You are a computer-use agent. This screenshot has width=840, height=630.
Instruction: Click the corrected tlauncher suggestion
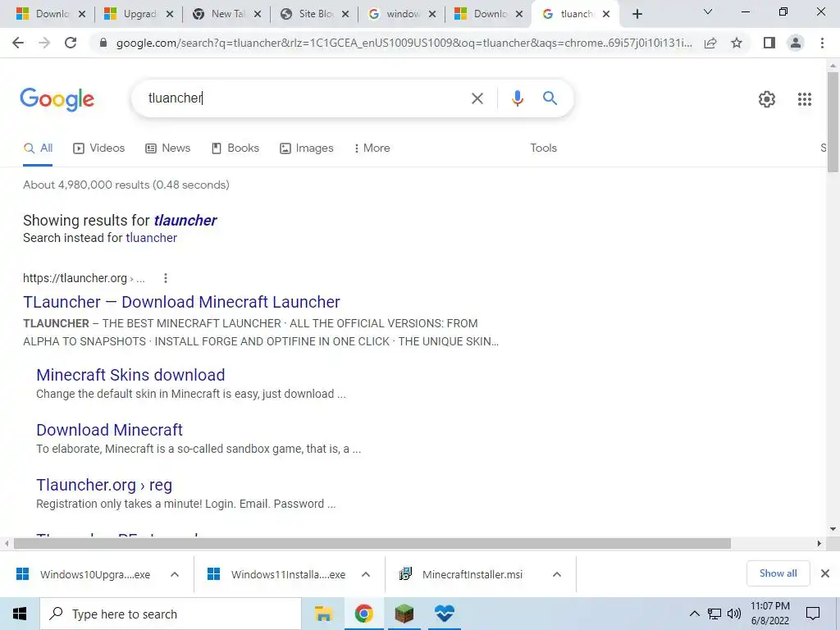click(x=185, y=220)
